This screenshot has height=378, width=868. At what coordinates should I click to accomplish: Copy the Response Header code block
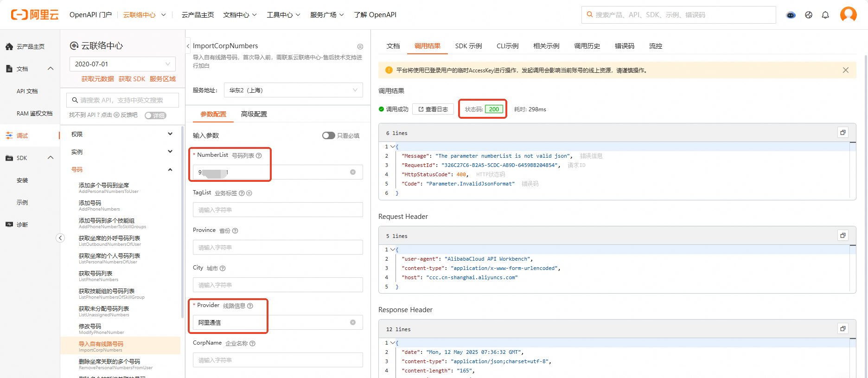click(843, 329)
